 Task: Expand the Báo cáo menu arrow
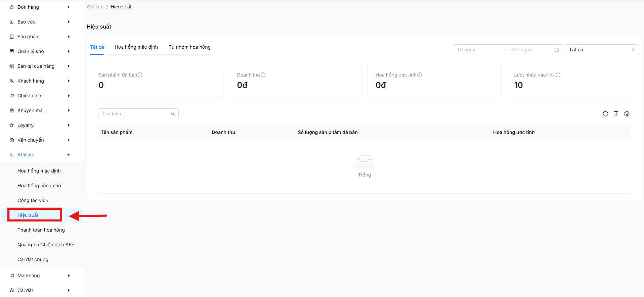(69, 22)
